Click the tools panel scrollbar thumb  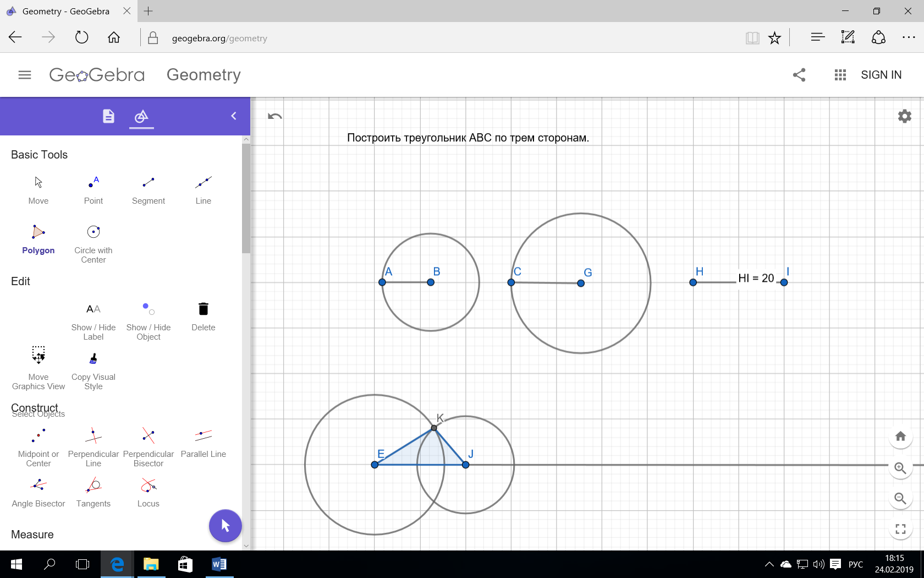click(246, 198)
